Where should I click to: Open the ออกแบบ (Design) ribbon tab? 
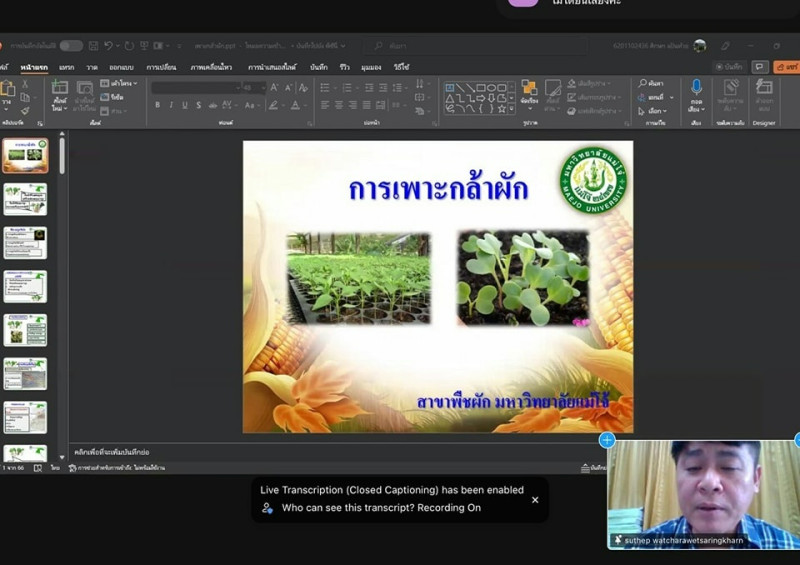119,67
